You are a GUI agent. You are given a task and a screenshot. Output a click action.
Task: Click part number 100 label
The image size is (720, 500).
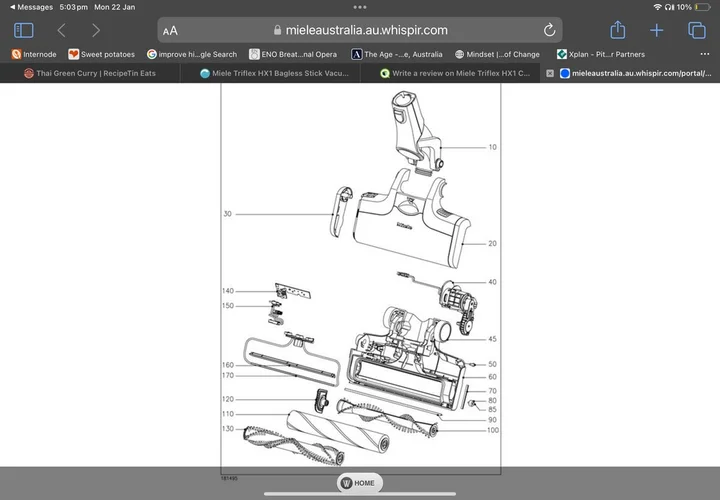tap(493, 430)
